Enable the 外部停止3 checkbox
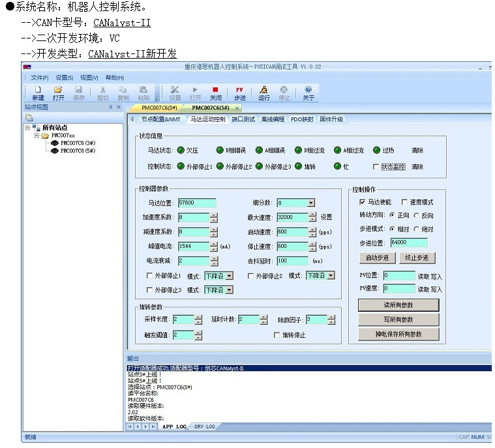 pyautogui.click(x=149, y=290)
